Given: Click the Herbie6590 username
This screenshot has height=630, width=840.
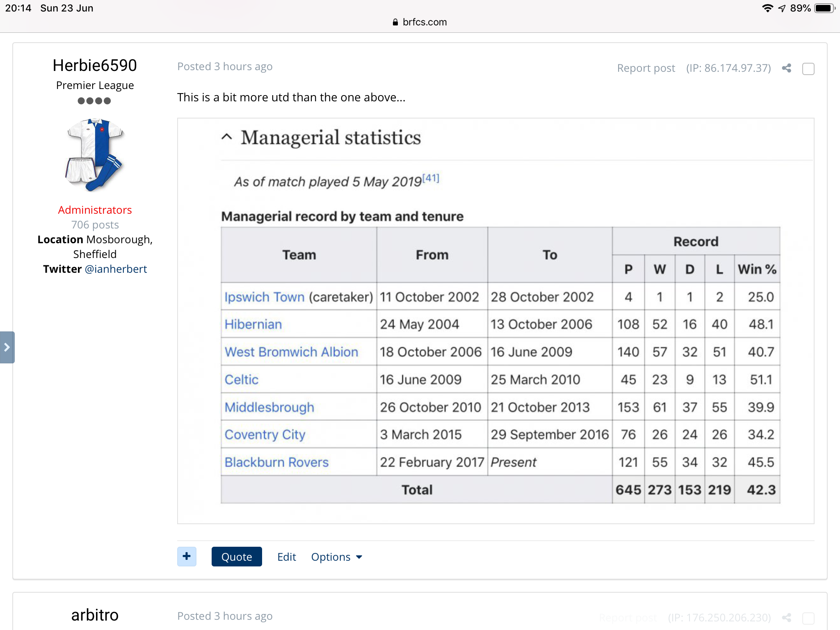Looking at the screenshot, I should 95,66.
